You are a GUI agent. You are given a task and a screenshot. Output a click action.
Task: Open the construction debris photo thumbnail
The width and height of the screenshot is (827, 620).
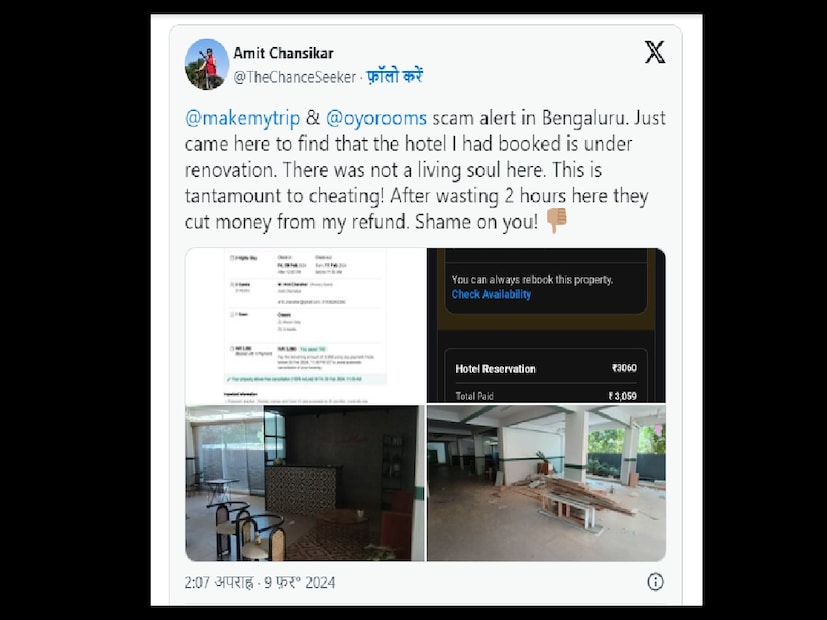(546, 483)
